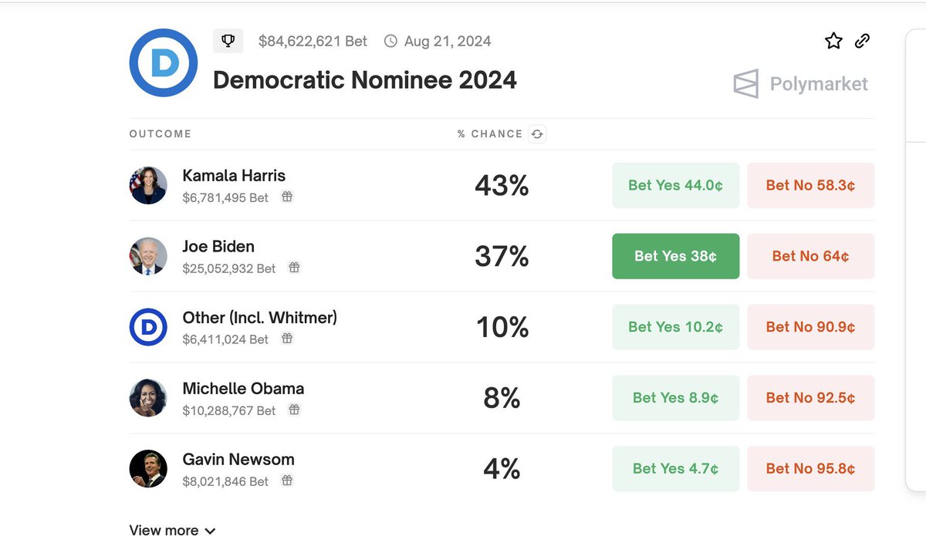The image size is (926, 560).
Task: Bet No 90.9¢ on Other outcome
Action: tap(810, 327)
